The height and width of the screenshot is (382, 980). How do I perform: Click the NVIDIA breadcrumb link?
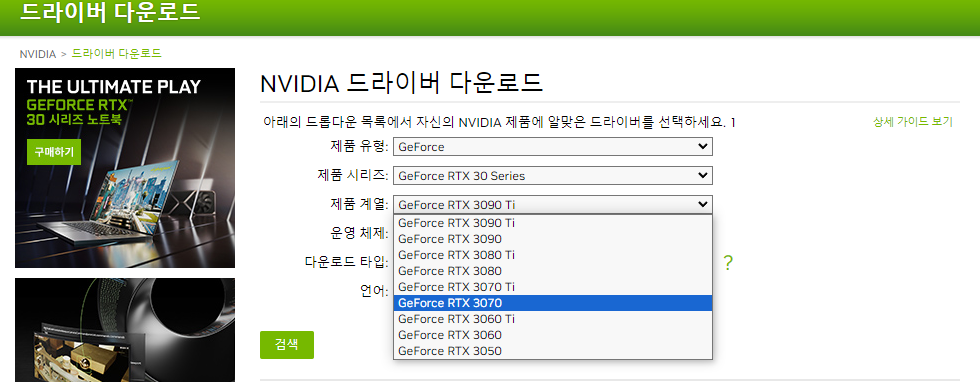click(x=38, y=54)
